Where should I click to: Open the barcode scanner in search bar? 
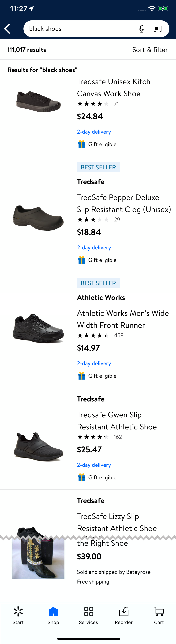(158, 28)
